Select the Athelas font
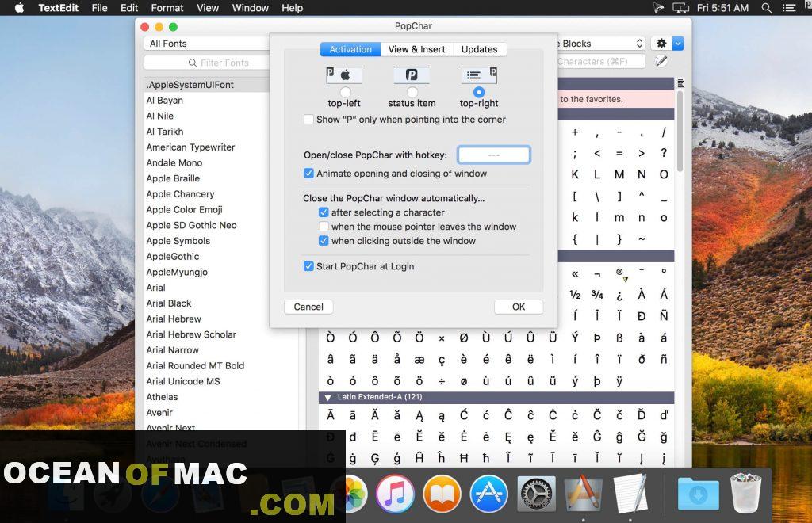The height and width of the screenshot is (523, 812). [x=162, y=397]
